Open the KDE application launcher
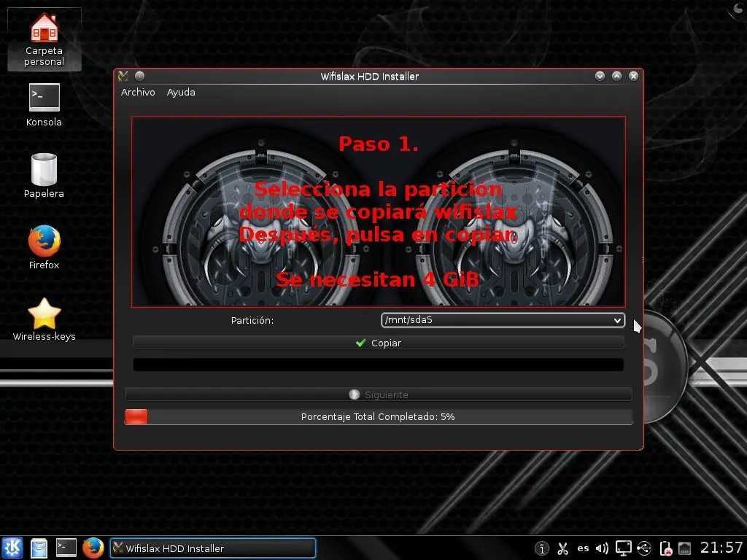Screen dimensions: 747x560 pos(13,548)
